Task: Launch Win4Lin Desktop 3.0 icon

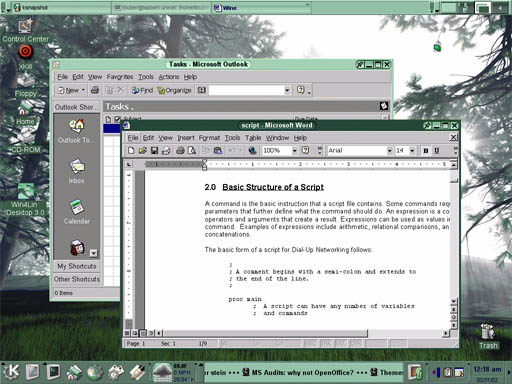Action: pos(25,200)
